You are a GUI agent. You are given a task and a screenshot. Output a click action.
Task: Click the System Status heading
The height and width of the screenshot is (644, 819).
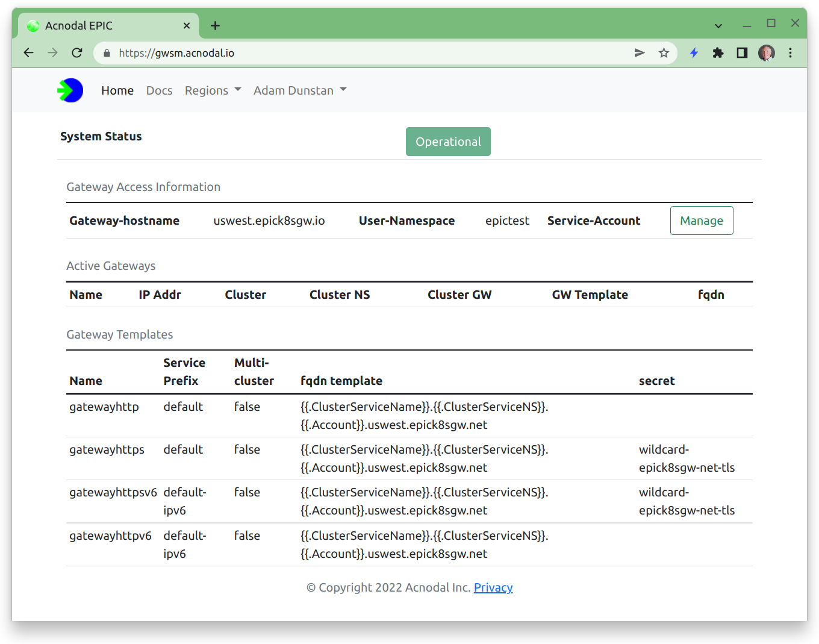(x=101, y=136)
